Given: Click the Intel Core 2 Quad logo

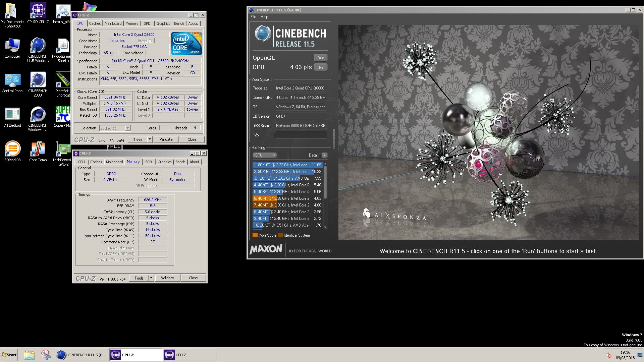Looking at the screenshot, I should (x=186, y=43).
